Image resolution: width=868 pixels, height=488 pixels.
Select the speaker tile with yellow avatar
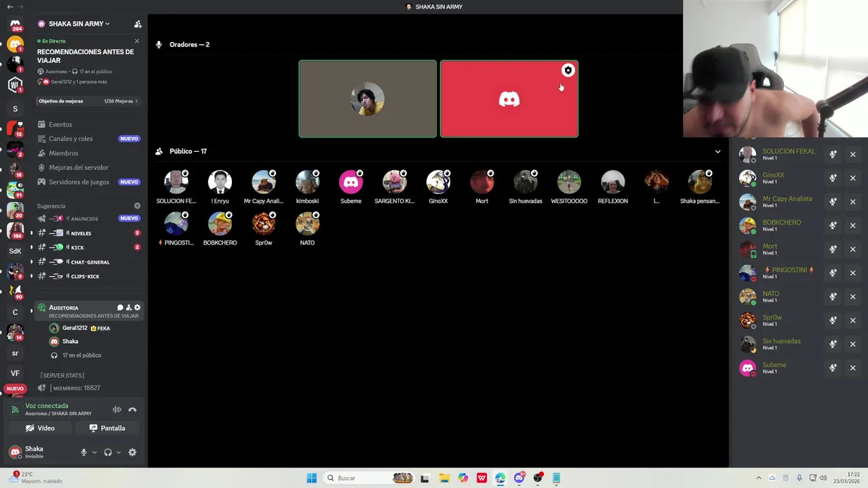pyautogui.click(x=368, y=99)
